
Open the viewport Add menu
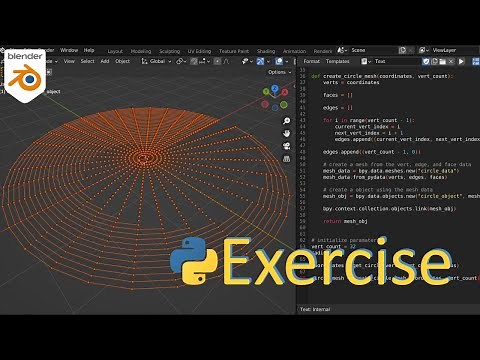click(105, 61)
